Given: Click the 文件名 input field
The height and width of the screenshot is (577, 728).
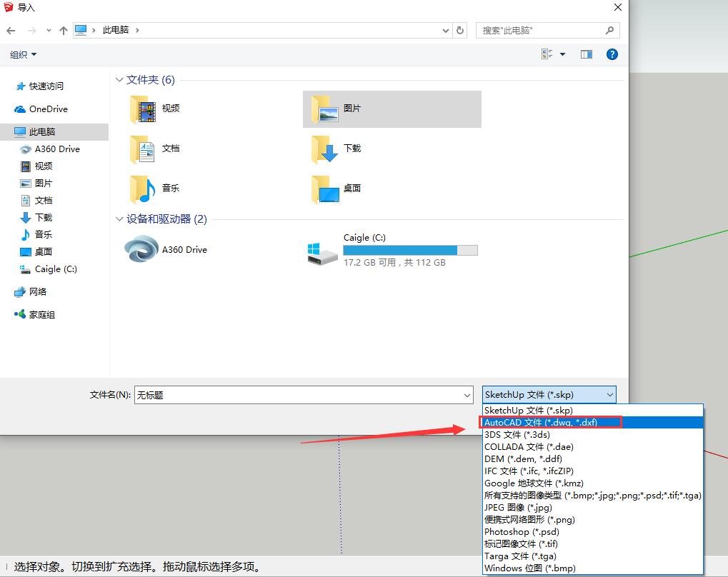Looking at the screenshot, I should coord(298,395).
